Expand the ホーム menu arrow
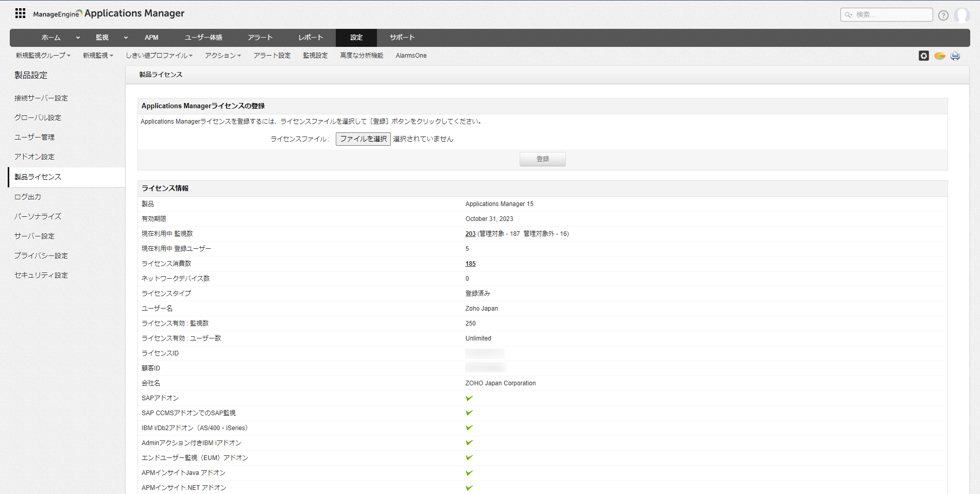980x494 pixels. [78, 38]
